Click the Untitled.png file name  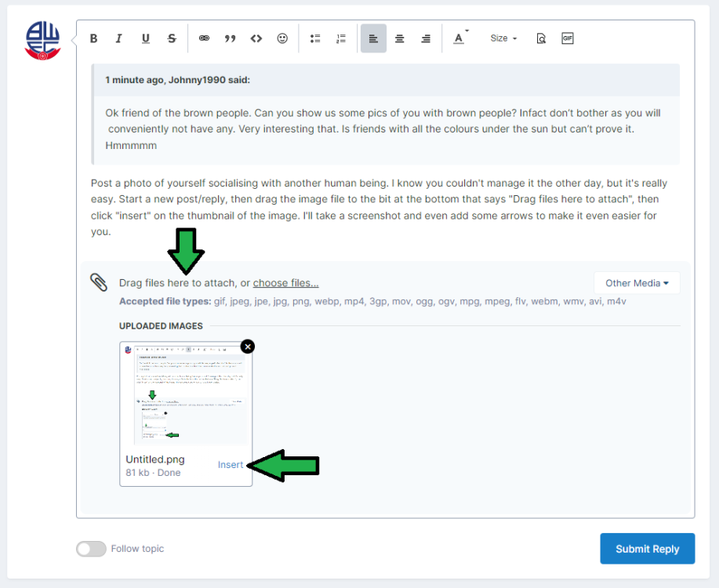point(155,459)
